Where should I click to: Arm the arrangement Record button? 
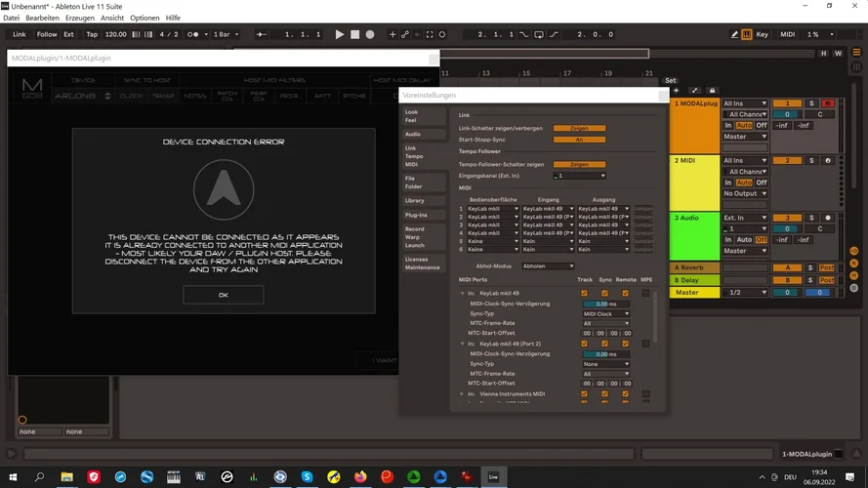pos(370,34)
